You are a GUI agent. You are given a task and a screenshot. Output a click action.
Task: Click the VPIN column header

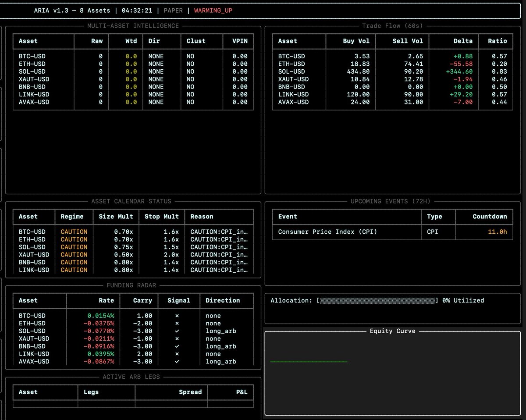click(240, 41)
